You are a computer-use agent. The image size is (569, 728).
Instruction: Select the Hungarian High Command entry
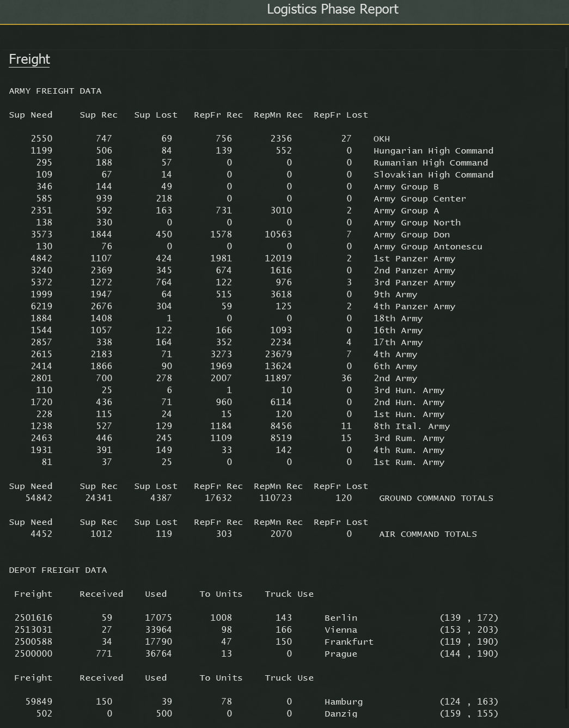[x=433, y=151]
